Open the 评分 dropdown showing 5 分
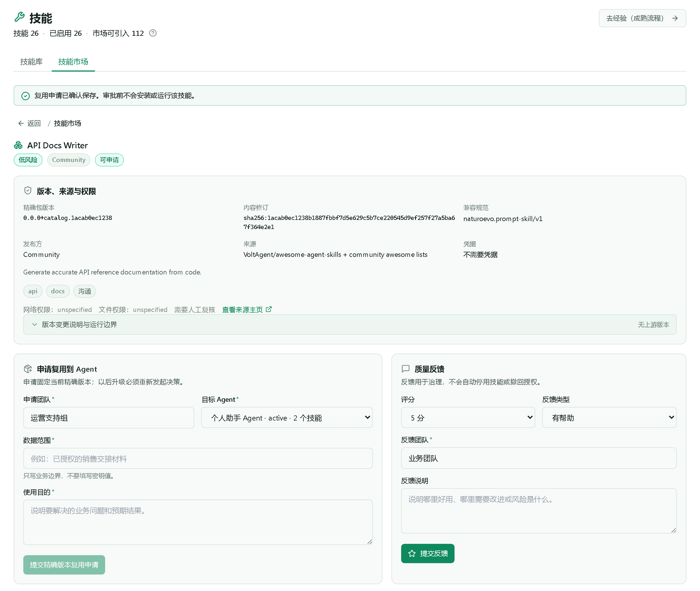The image size is (700, 591). point(468,417)
